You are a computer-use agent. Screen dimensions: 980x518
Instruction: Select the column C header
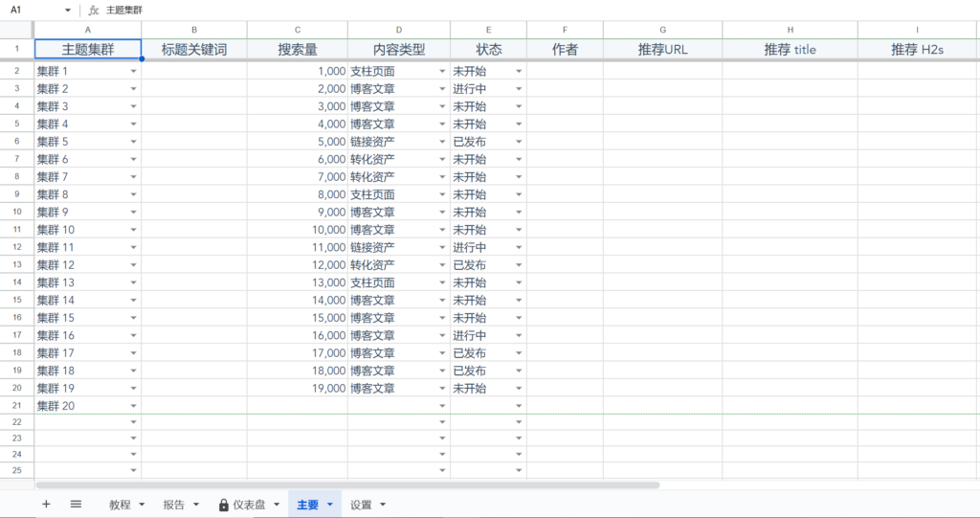tap(297, 30)
